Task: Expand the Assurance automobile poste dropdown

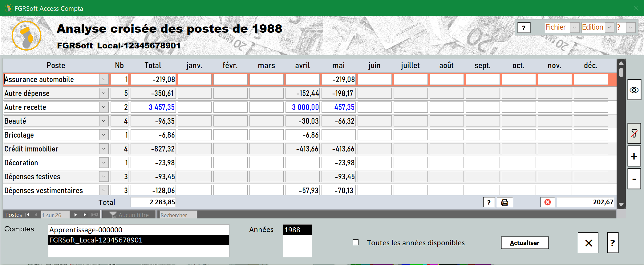Action: click(x=104, y=79)
